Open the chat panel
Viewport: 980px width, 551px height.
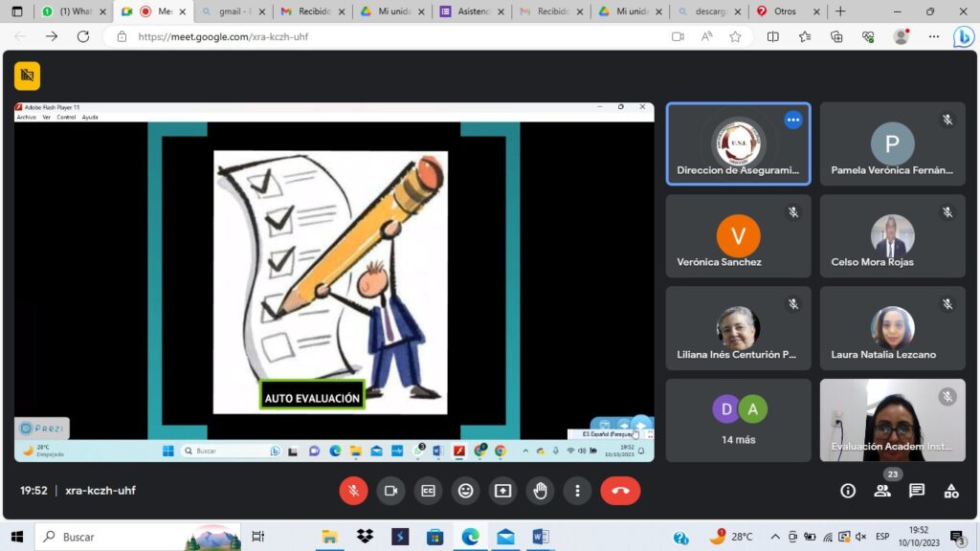pyautogui.click(x=916, y=491)
